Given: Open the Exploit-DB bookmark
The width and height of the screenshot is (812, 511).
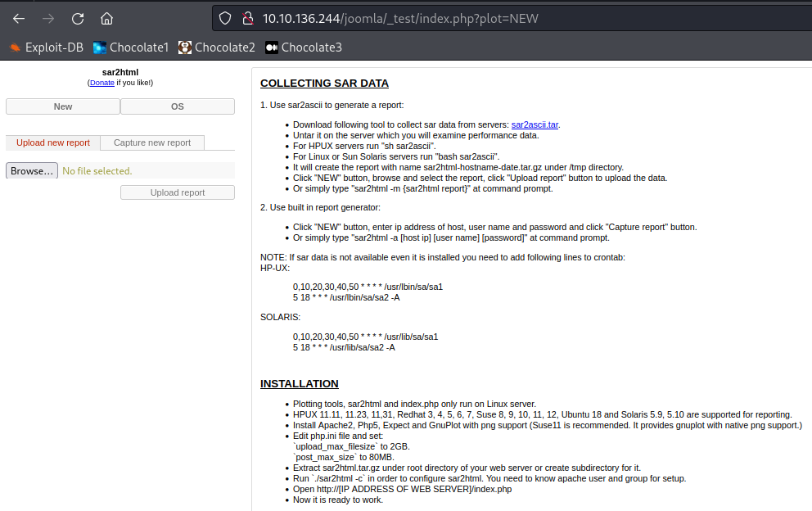Looking at the screenshot, I should coord(46,47).
